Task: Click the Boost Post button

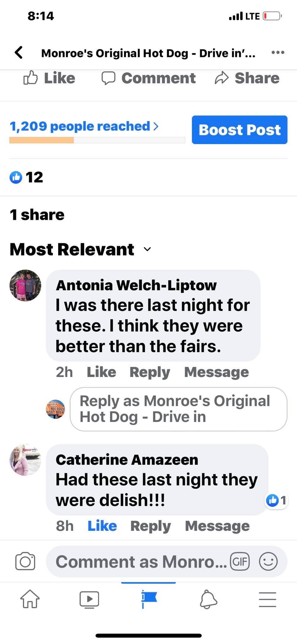Action: coord(240,130)
